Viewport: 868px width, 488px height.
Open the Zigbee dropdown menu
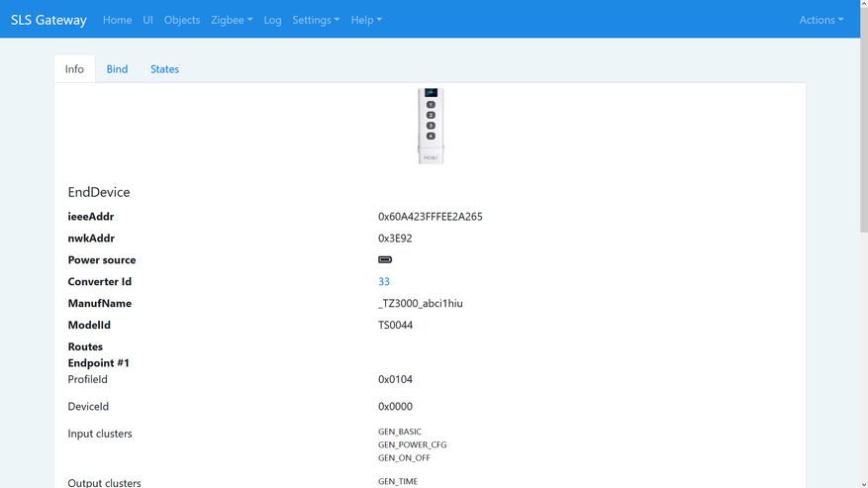click(x=232, y=20)
